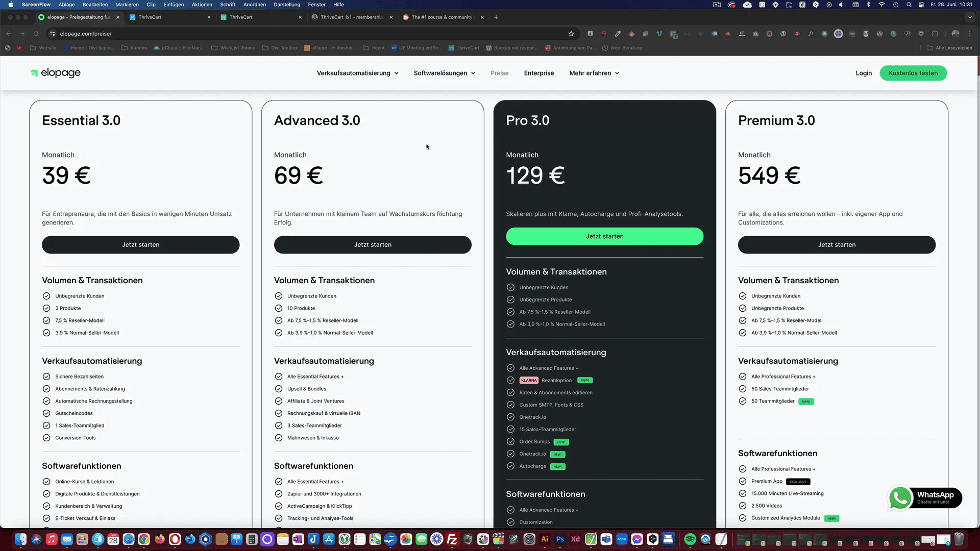Bookmark page with the star icon
The image size is (980, 551).
tap(571, 34)
